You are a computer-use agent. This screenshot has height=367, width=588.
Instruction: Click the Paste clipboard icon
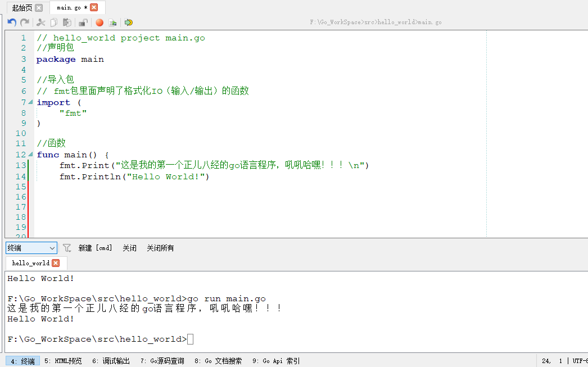pyautogui.click(x=67, y=22)
